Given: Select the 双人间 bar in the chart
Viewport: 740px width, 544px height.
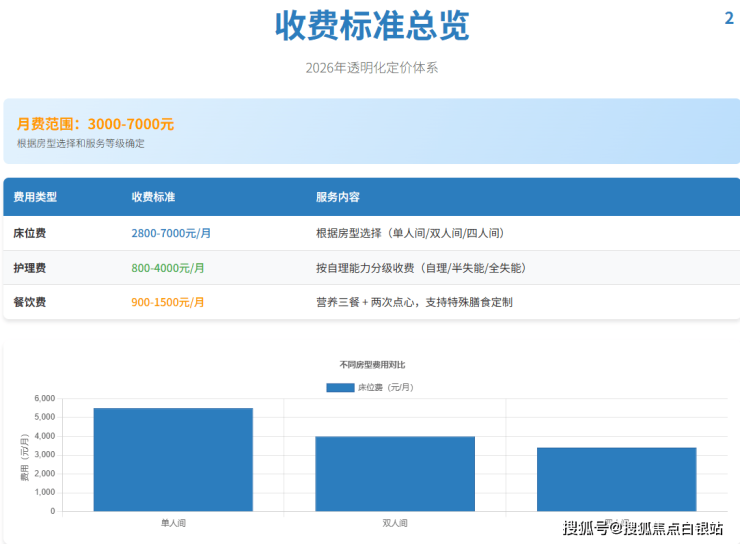Looking at the screenshot, I should (395, 473).
